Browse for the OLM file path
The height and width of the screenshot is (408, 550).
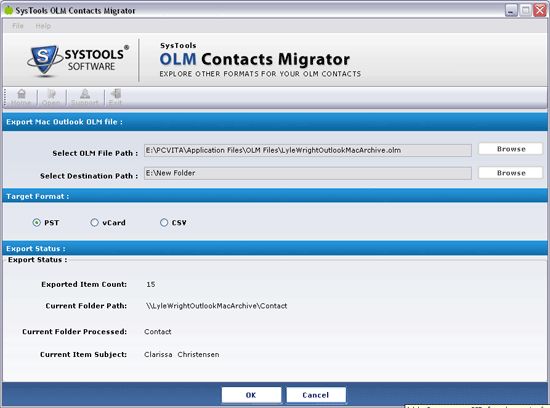pos(511,149)
